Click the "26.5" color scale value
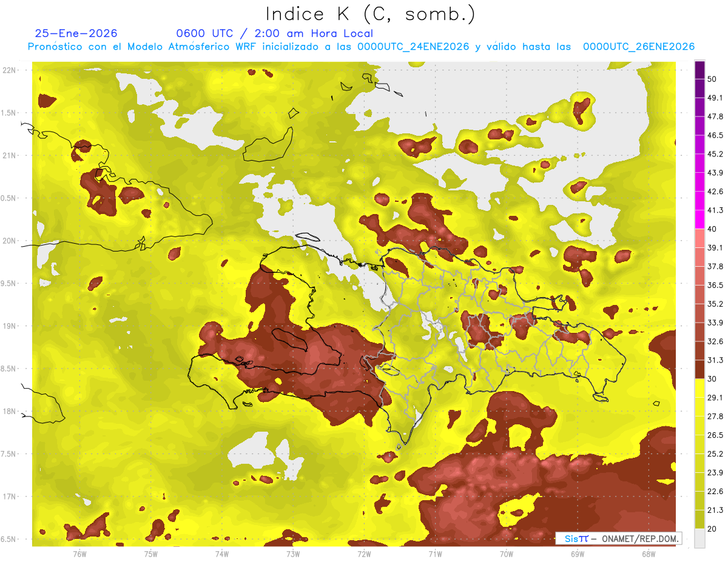 tap(715, 435)
